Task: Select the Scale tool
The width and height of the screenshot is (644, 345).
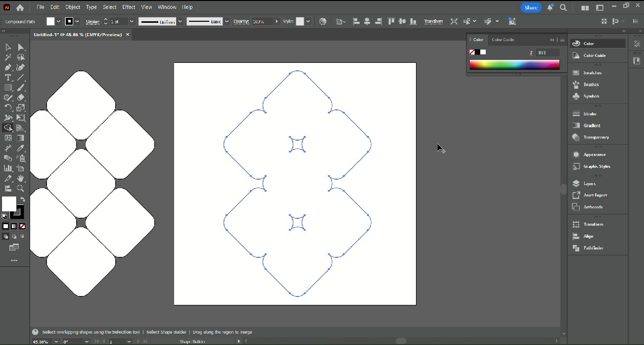Action: coord(21,107)
